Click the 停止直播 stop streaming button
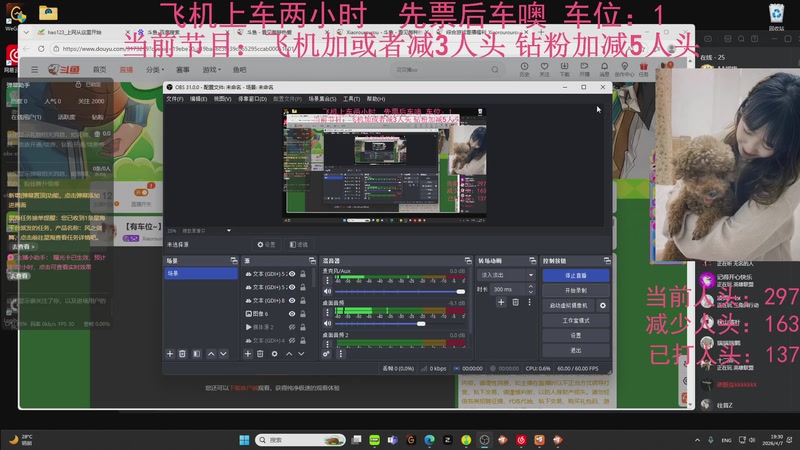Viewport: 800px width, 450px height. (x=576, y=276)
